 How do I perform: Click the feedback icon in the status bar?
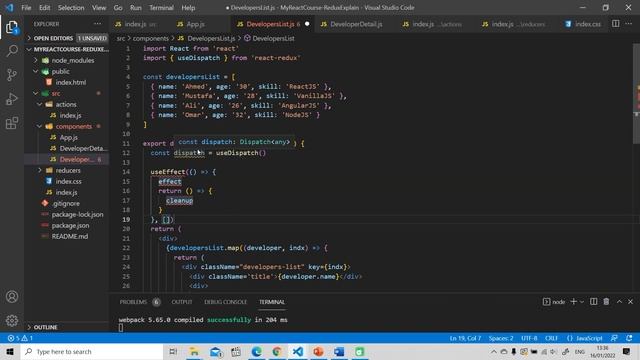point(614,338)
